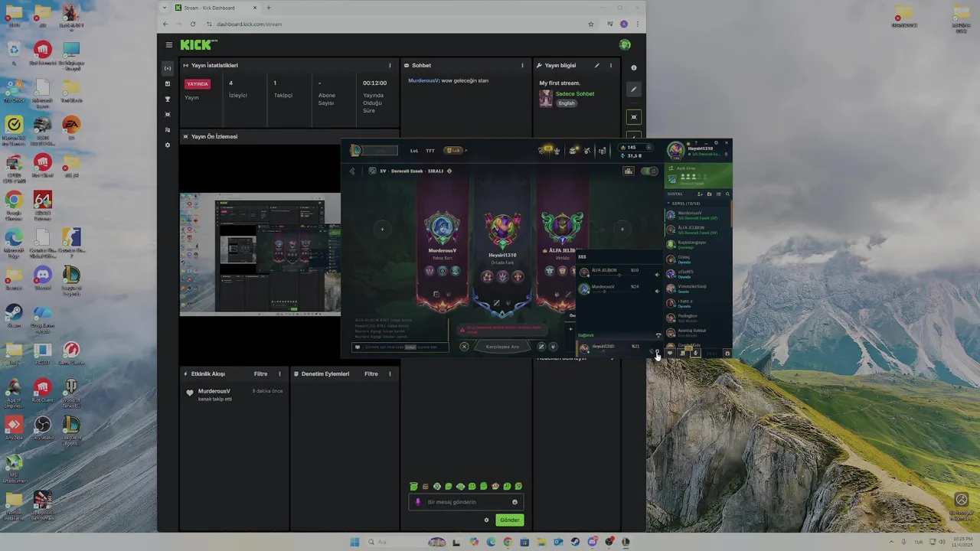Click the Bir mesaj gönderin chat input
This screenshot has width=980, height=551.
(465, 502)
